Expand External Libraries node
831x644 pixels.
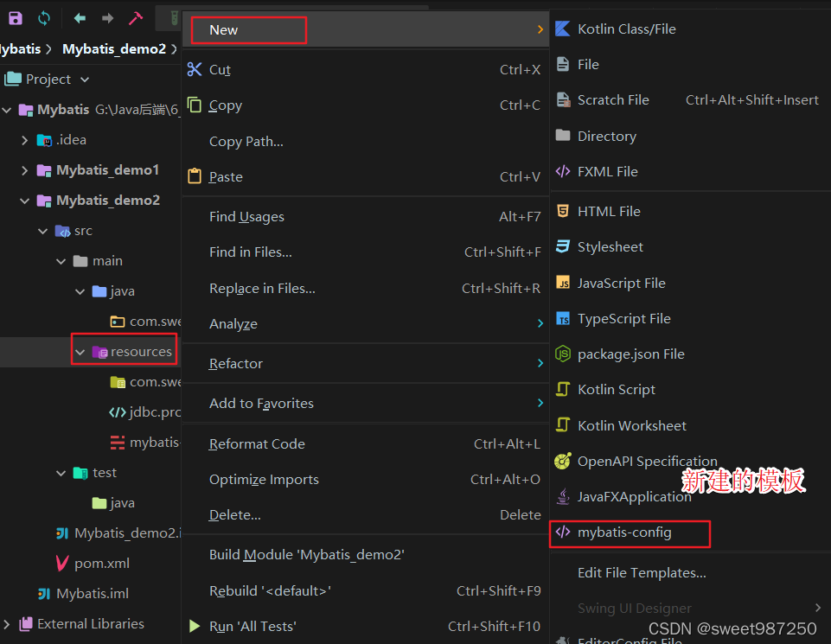(7, 624)
